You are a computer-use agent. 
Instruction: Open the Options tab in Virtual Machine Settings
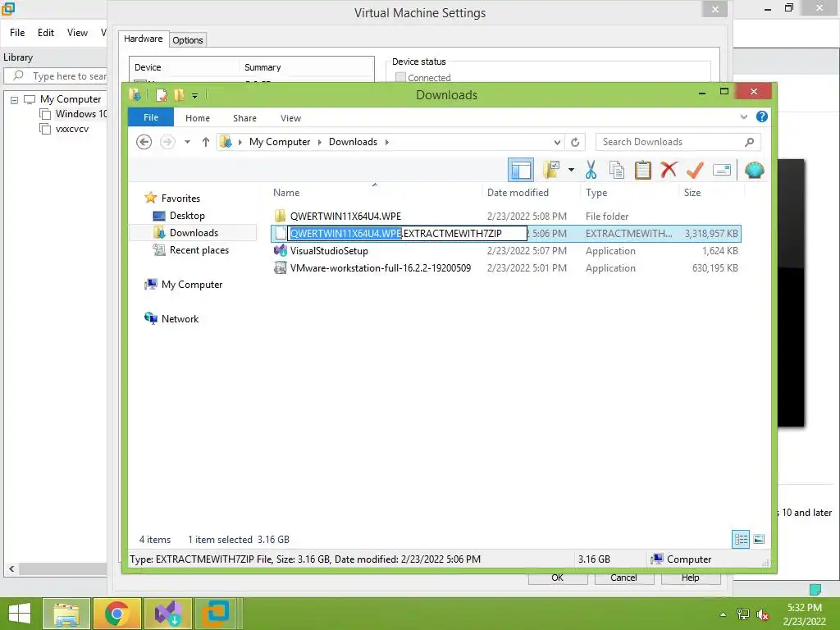(188, 40)
